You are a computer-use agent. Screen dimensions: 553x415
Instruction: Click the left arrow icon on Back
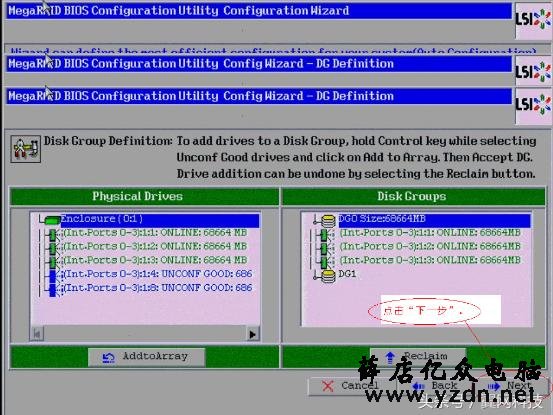coord(419,386)
